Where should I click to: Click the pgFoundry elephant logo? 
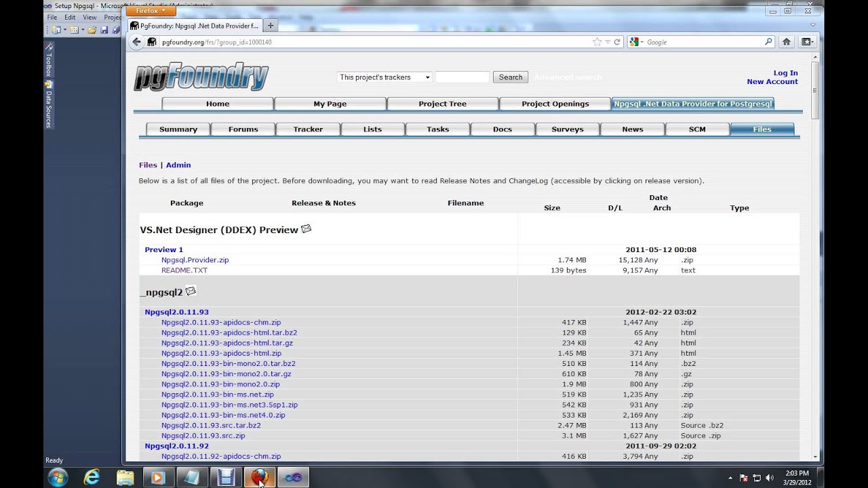(x=201, y=77)
